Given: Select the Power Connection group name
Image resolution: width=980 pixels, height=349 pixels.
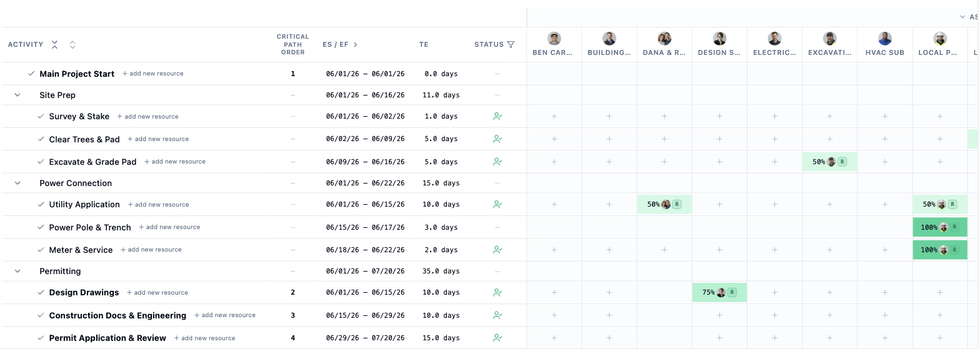Looking at the screenshot, I should (x=76, y=183).
